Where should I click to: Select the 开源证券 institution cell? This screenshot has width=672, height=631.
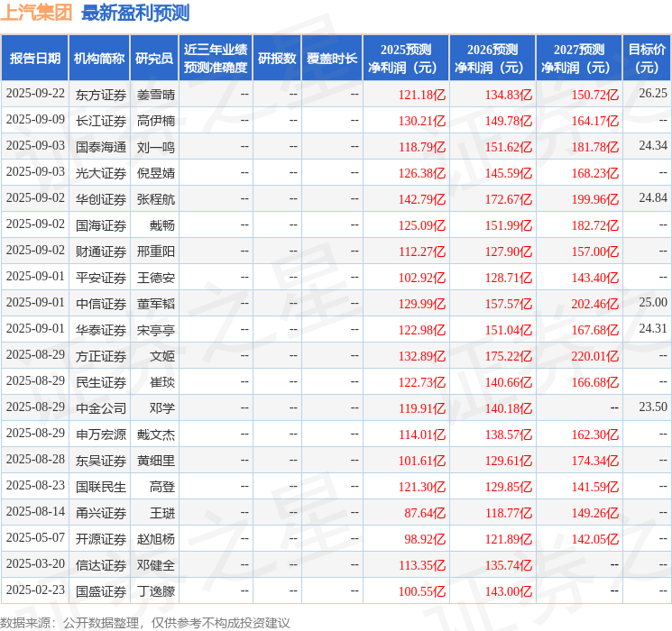pos(101,539)
